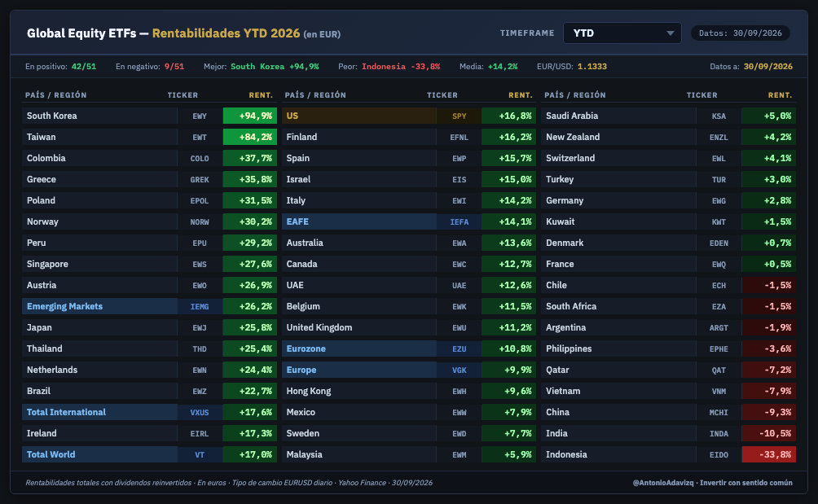Screen dimensions: 818x504
Task: Click the VXUS ticker cell
Action: point(200,412)
